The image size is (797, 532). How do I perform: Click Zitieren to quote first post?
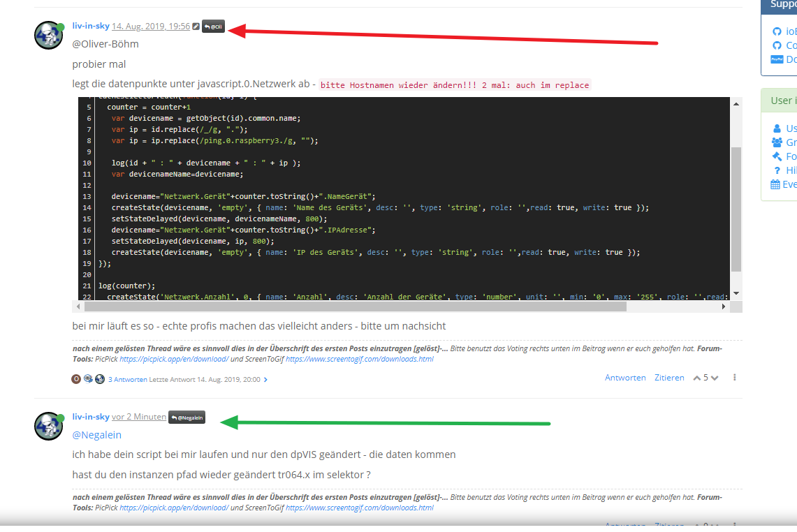669,378
